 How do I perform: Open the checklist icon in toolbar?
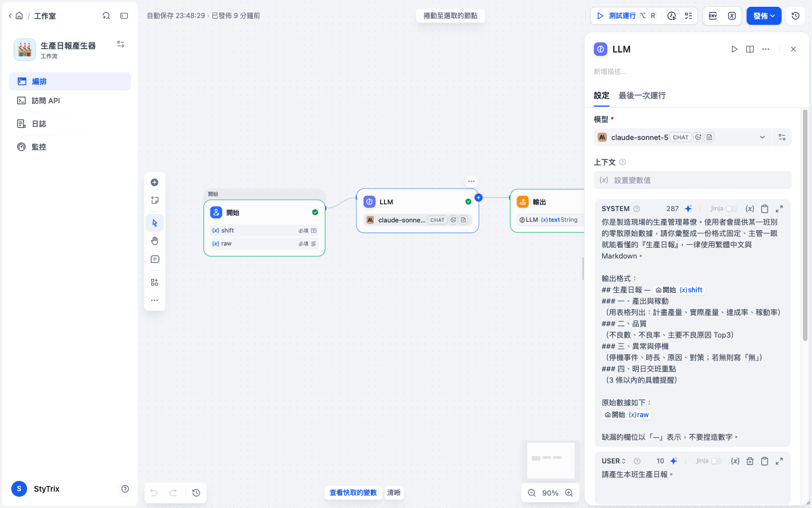[689, 16]
